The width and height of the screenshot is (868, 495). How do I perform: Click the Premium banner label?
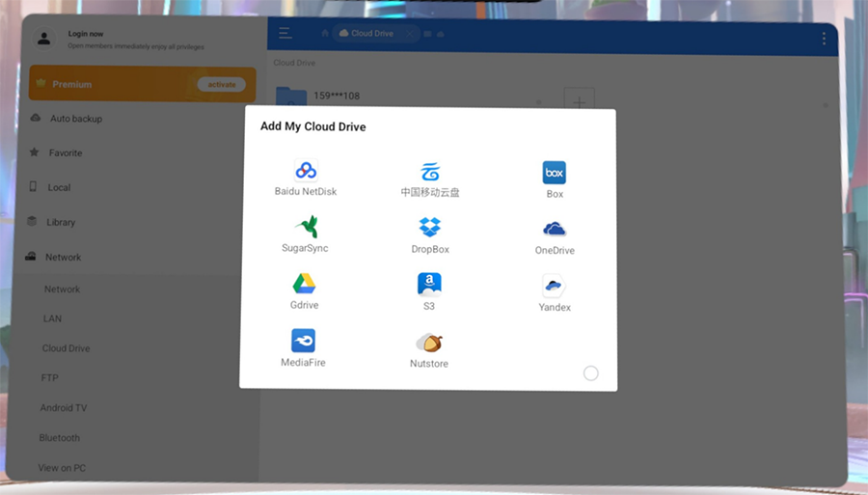click(x=72, y=84)
